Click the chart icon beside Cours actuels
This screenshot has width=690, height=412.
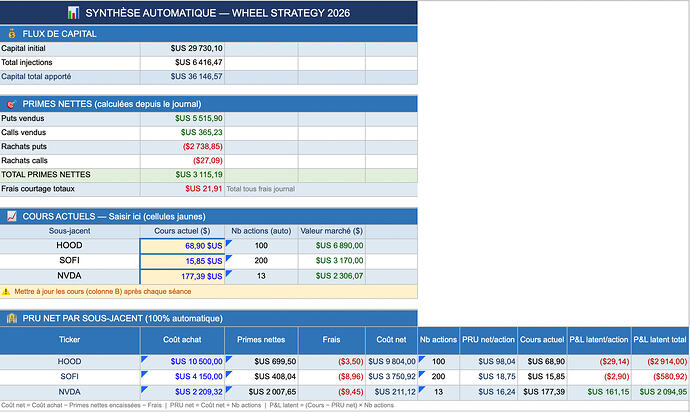click(12, 216)
